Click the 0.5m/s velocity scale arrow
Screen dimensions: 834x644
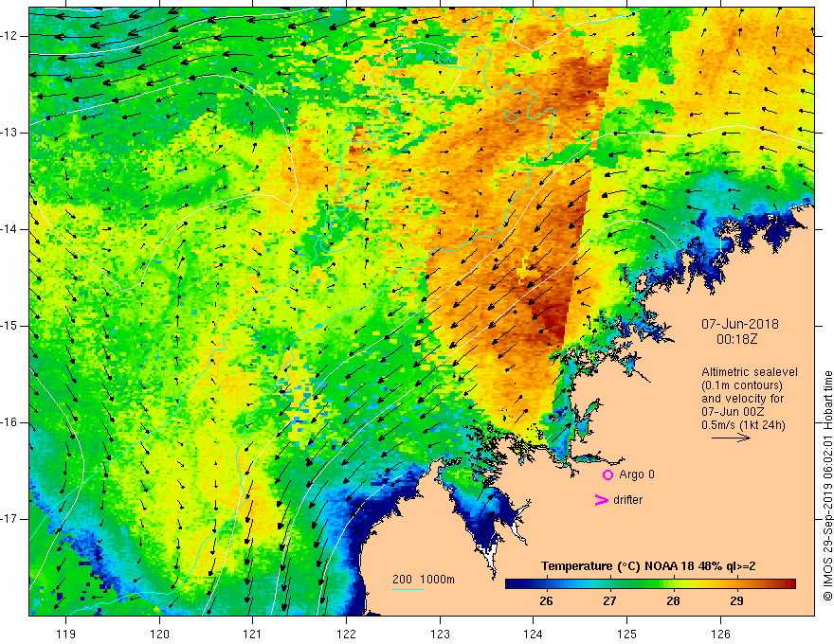731,438
